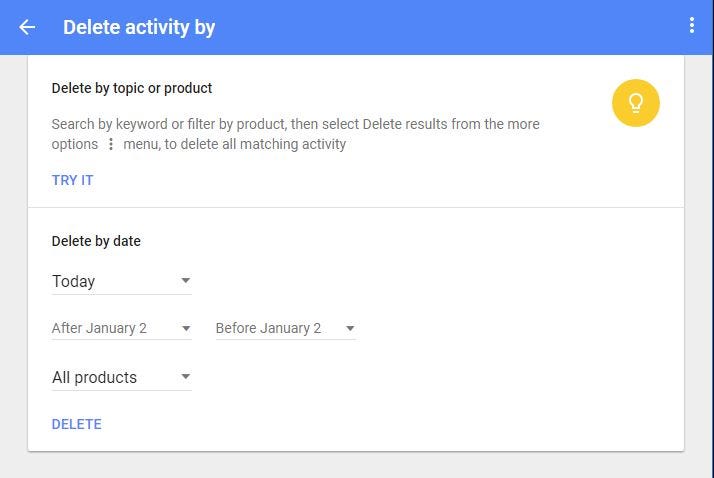
Task: Click the Delete activity by page title
Action: point(139,27)
